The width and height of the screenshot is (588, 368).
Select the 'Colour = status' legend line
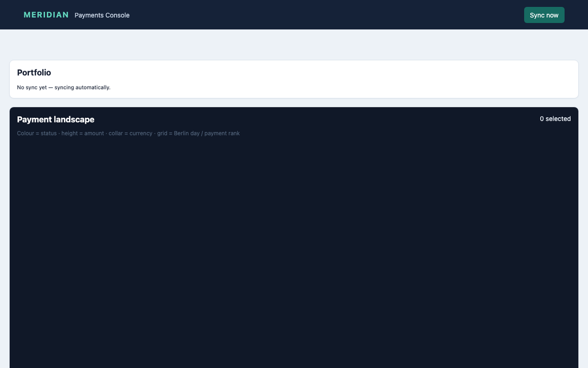[128, 133]
